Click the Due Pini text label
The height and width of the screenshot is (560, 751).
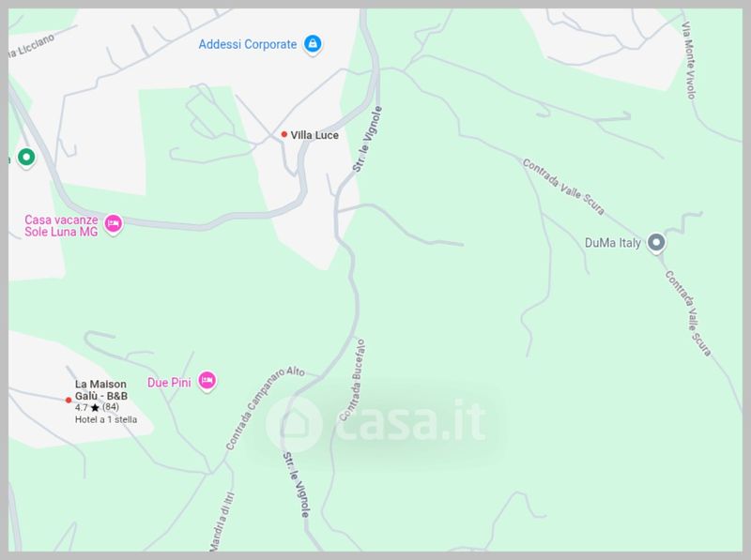169,383
